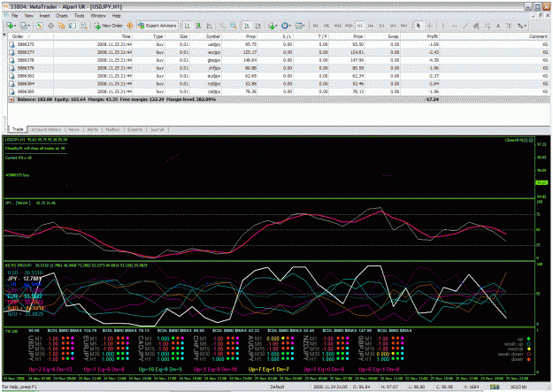
Task: Switch to Bar Chart display
Action: (188, 26)
